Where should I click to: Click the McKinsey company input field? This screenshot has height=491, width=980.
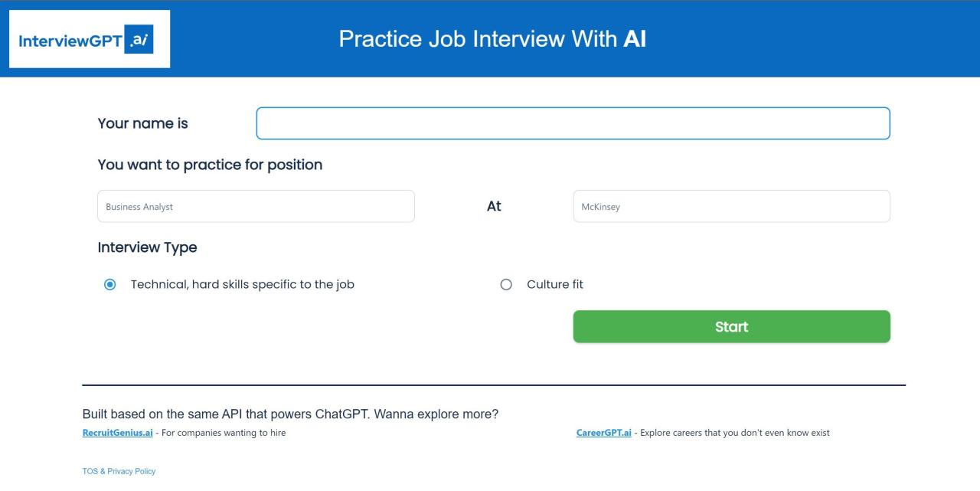coord(731,207)
